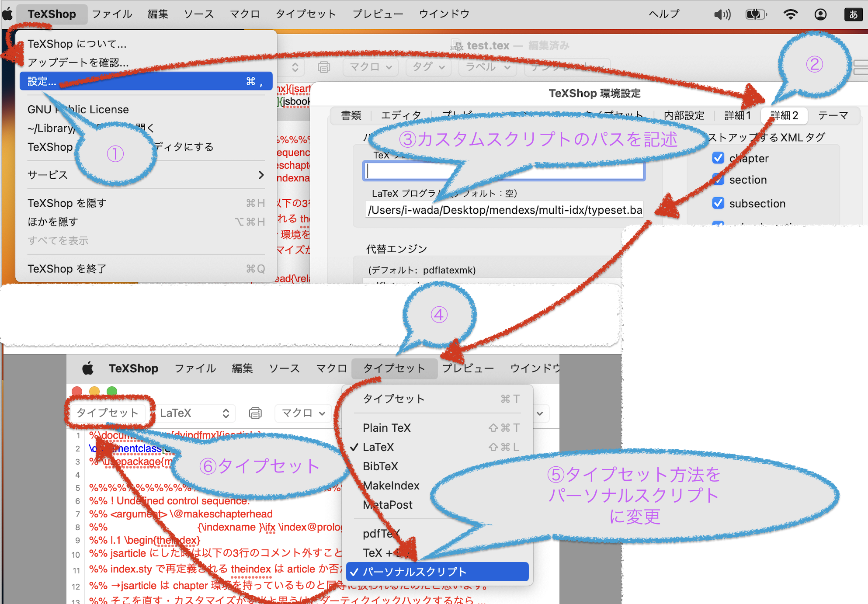Open the LaTeX engine popup selector

[x=195, y=413]
